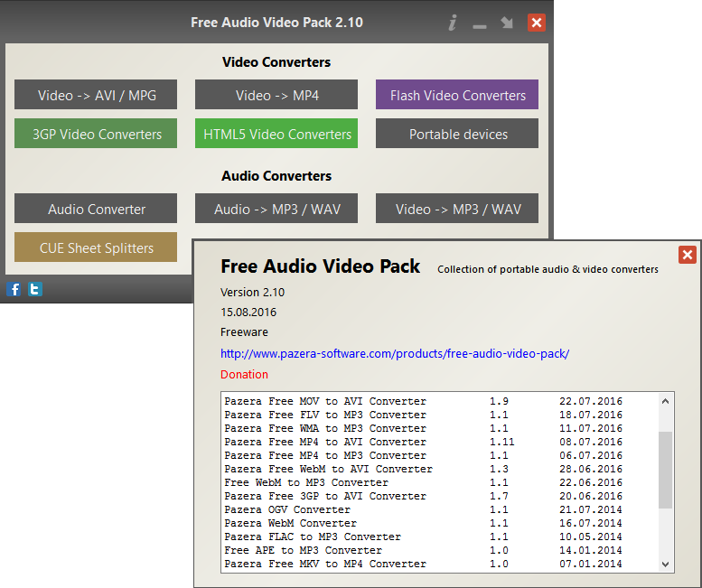The height and width of the screenshot is (588, 702).
Task: Click the scroll down arrow in converter list
Action: (665, 565)
